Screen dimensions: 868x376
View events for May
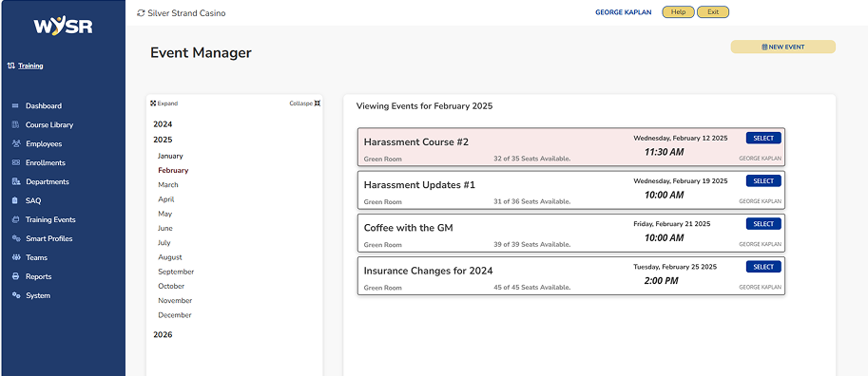(165, 214)
